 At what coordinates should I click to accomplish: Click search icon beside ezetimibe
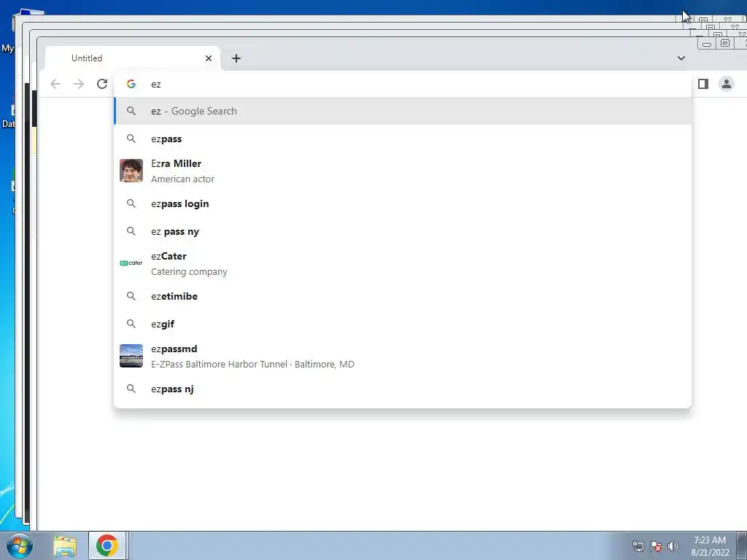(x=131, y=296)
